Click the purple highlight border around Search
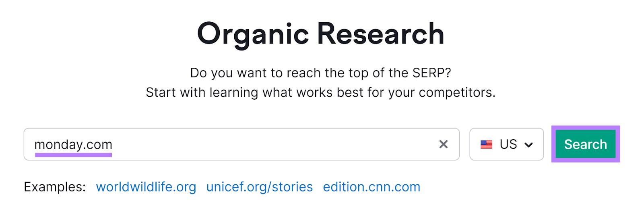The height and width of the screenshot is (217, 644). (618, 144)
